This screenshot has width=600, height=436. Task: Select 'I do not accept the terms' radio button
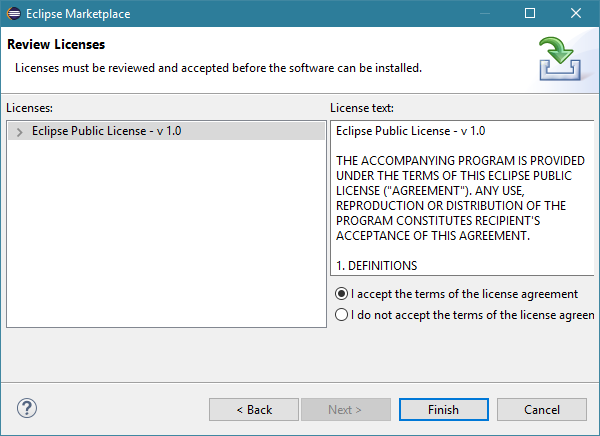341,315
